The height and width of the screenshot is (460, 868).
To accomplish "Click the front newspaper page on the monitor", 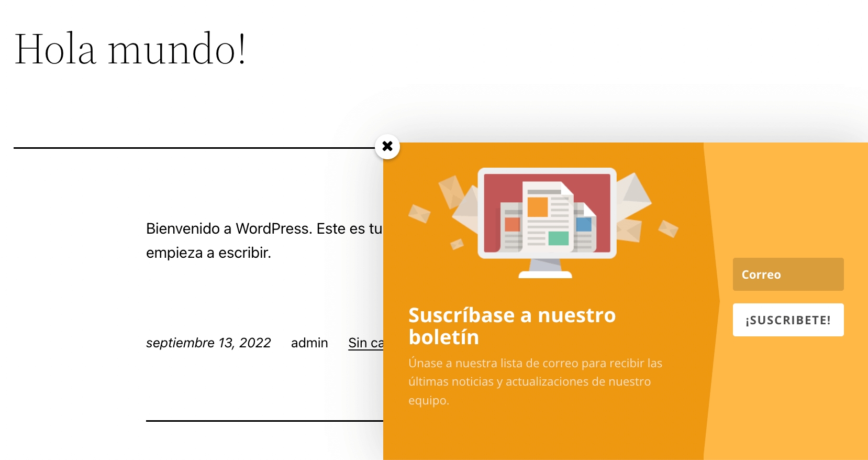I will click(548, 215).
